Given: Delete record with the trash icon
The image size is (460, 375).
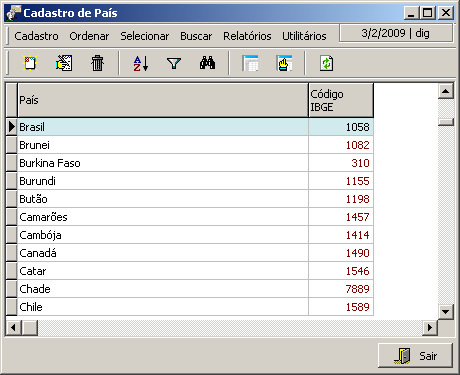Looking at the screenshot, I should (x=97, y=63).
